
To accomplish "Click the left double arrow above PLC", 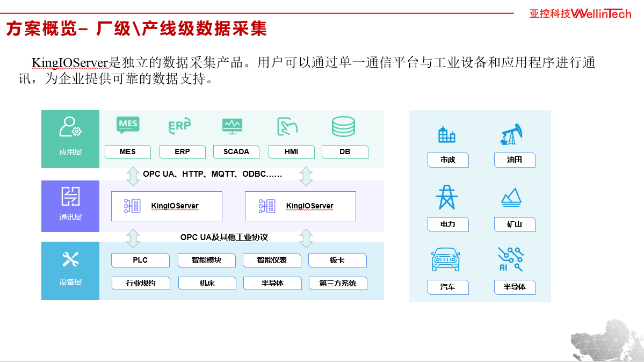I will point(133,238).
